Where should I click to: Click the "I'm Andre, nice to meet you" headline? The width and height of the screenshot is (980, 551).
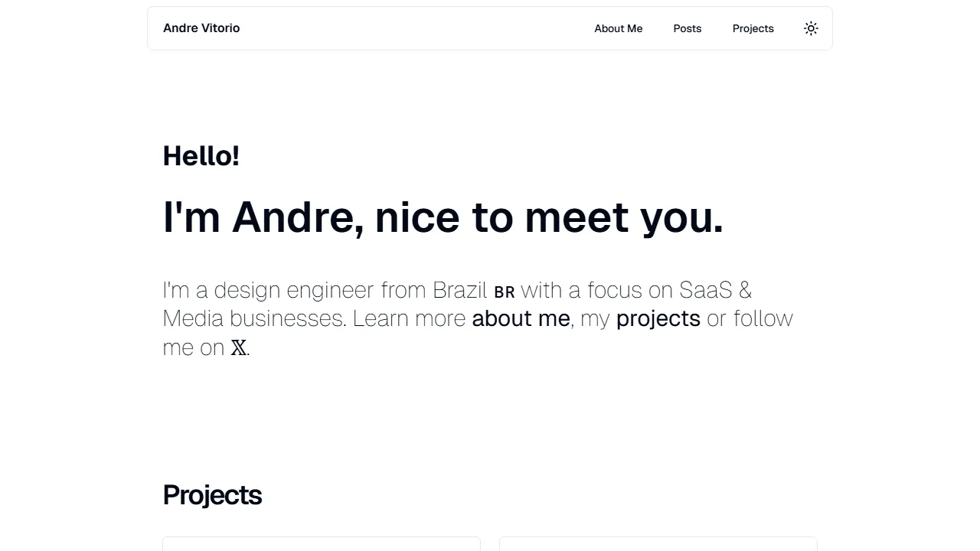click(x=443, y=217)
